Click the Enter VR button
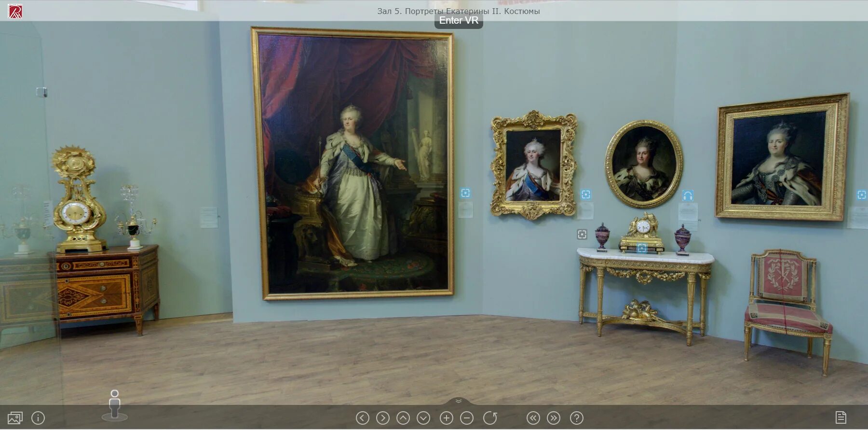This screenshot has height=430, width=868. (x=459, y=21)
